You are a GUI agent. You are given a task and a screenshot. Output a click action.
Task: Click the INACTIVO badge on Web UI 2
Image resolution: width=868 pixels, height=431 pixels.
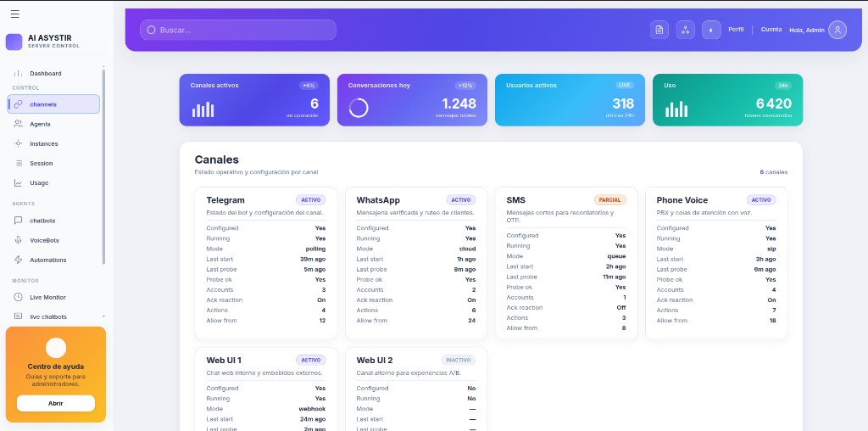pos(460,361)
